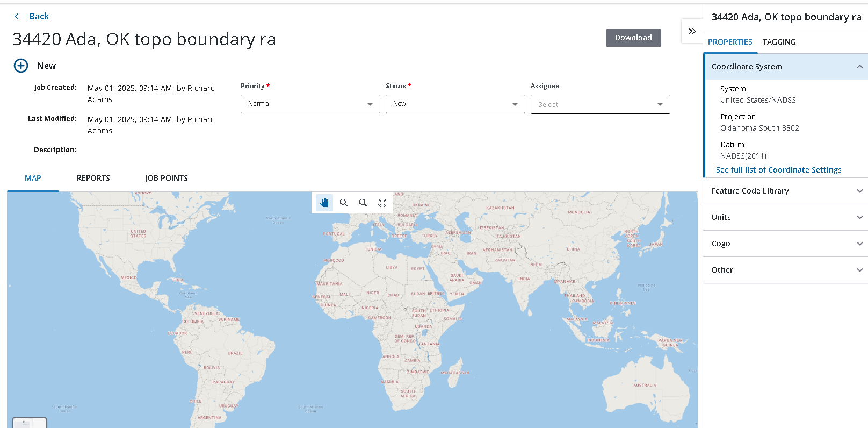Click the Oklahoma South 3502 projection value

pos(759,128)
